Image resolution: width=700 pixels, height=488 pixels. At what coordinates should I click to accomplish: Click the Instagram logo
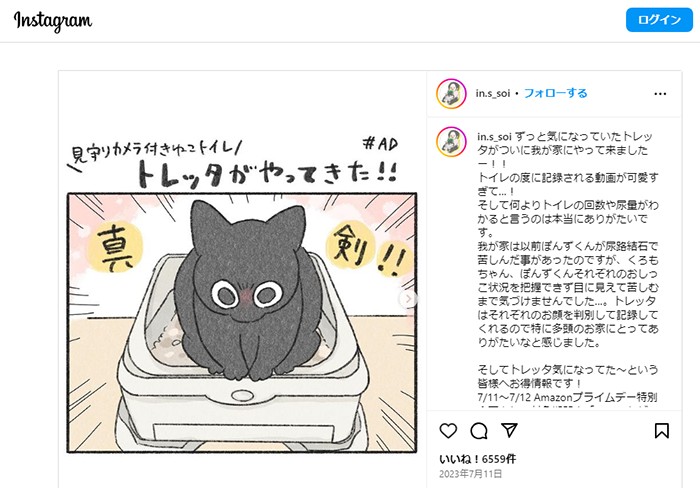tap(53, 21)
